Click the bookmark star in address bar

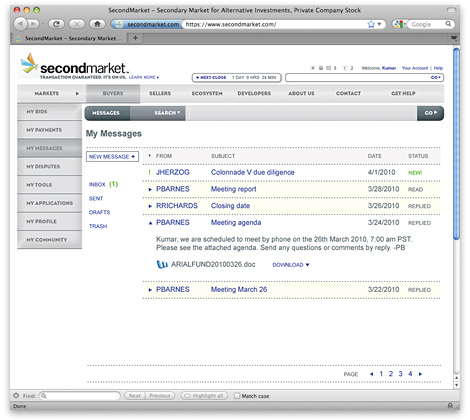point(371,24)
